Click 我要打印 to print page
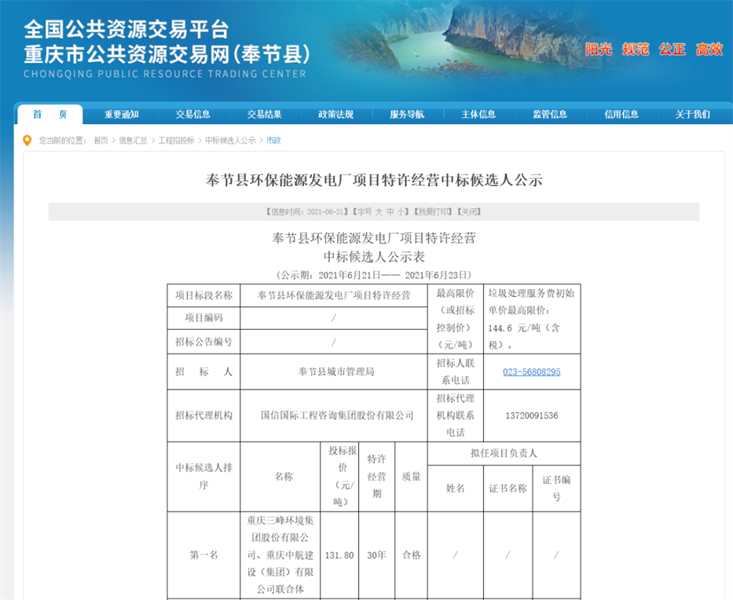Screen dimensions: 733x600 (434, 212)
